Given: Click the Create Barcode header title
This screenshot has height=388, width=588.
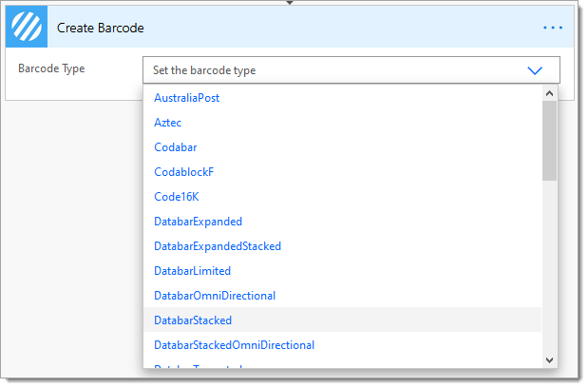Looking at the screenshot, I should pos(100,29).
